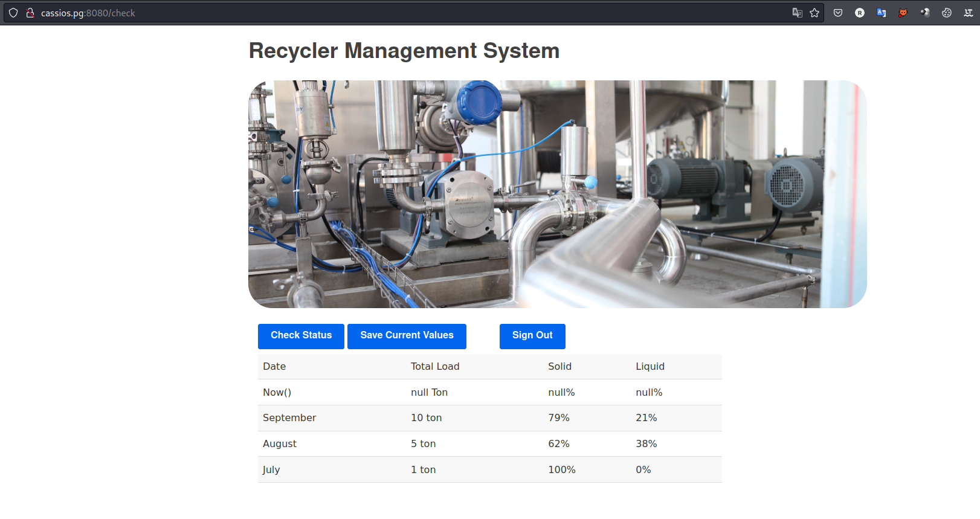Click the gray spheres extension icon
Viewport: 980px width, 519px height.
925,13
